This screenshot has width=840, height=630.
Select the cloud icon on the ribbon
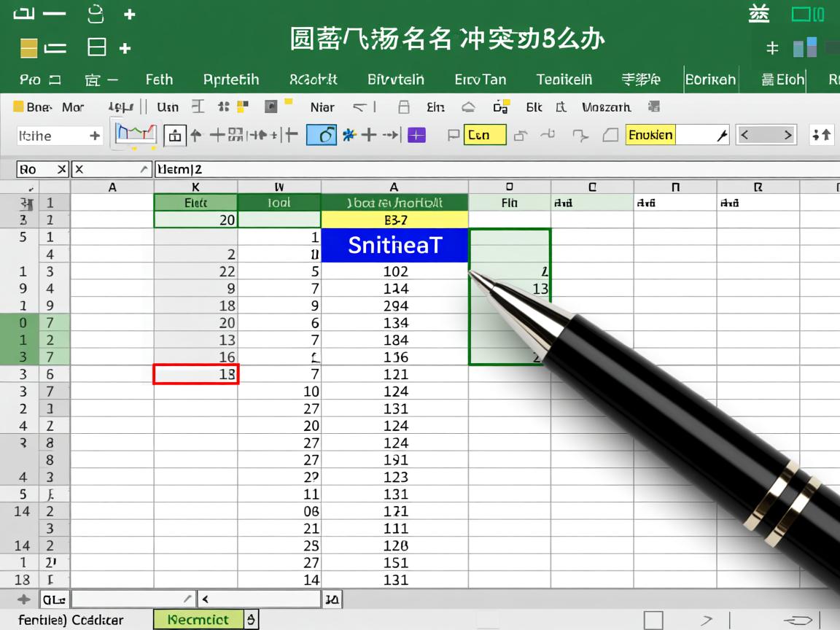tap(469, 107)
